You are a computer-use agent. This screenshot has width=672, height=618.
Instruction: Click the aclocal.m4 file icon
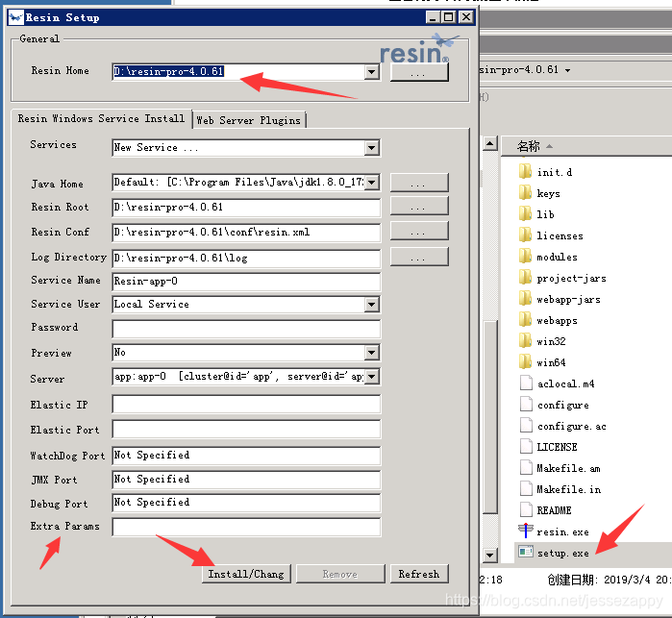pyautogui.click(x=526, y=383)
